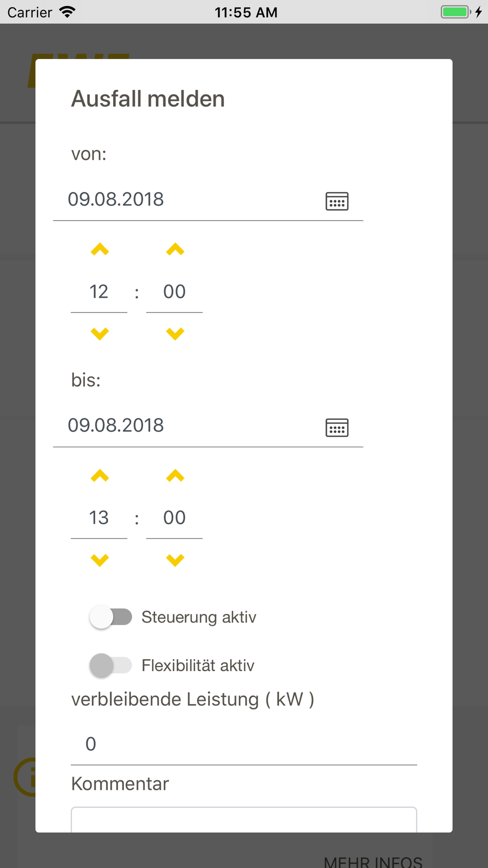Click into the Kommentar text area
Image resolution: width=488 pixels, height=868 pixels.
(244, 820)
